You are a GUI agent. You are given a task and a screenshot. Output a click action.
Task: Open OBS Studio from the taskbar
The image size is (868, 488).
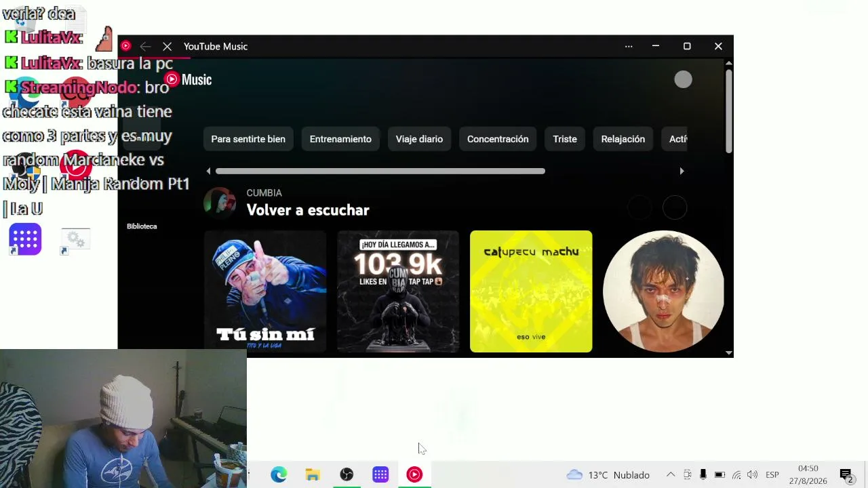click(347, 474)
